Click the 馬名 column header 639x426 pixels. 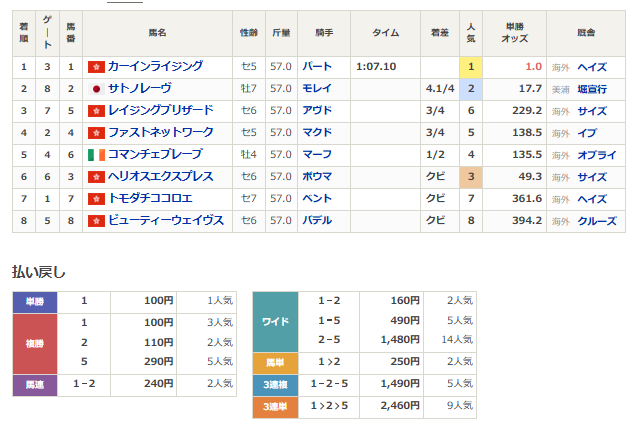coord(158,32)
